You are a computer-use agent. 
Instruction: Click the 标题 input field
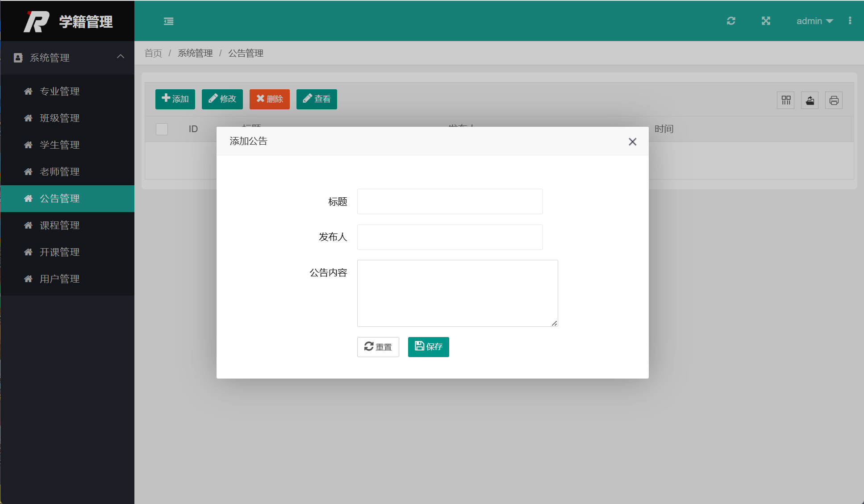450,201
